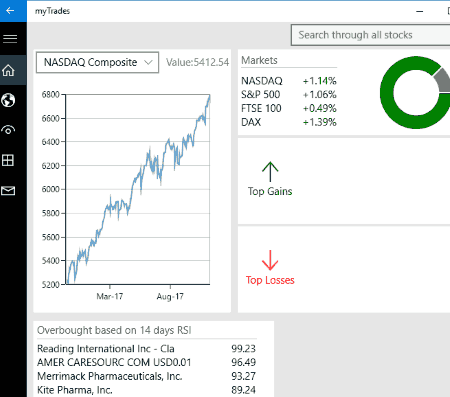Click the gray donut chart segment
Viewport: 450px width, 397px height.
pos(443,80)
